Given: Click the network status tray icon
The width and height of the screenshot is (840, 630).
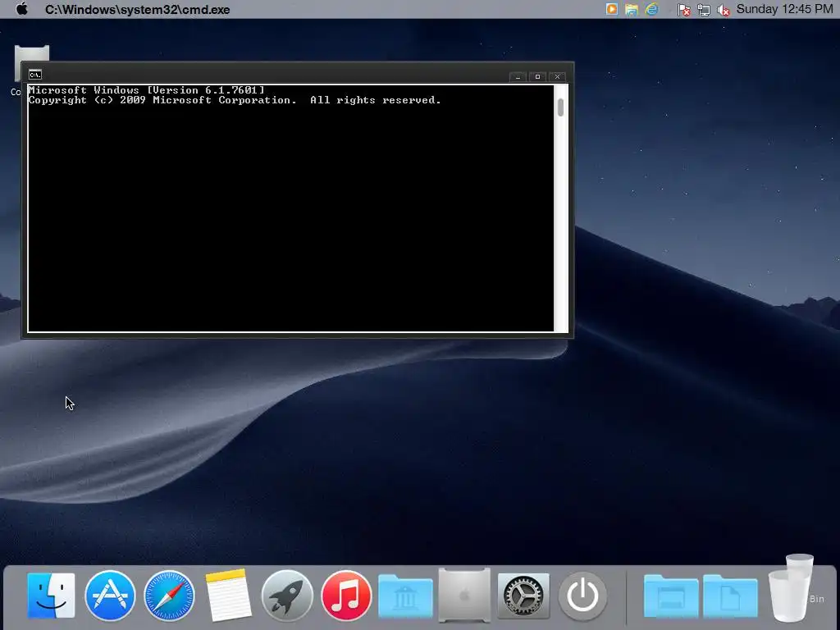Looking at the screenshot, I should [x=703, y=10].
